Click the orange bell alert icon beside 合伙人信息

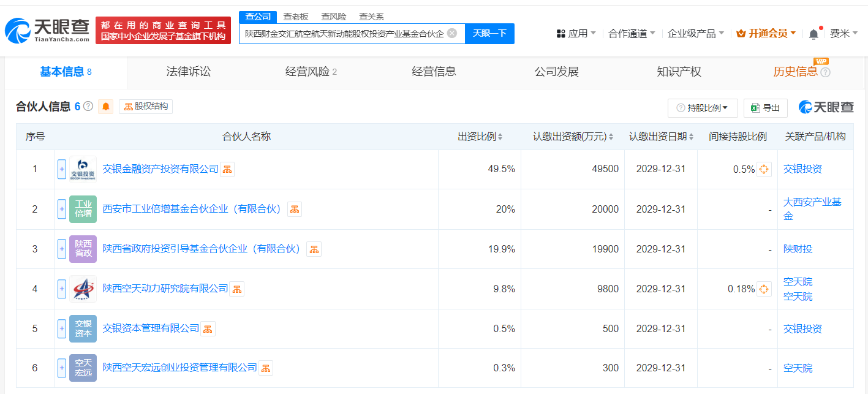click(x=106, y=107)
